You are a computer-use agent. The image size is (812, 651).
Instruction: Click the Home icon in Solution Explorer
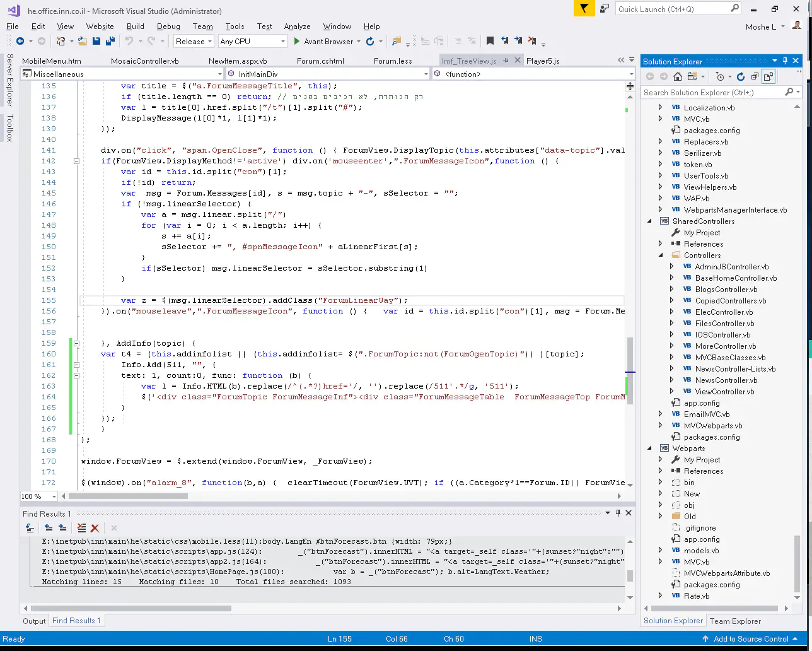tap(678, 77)
